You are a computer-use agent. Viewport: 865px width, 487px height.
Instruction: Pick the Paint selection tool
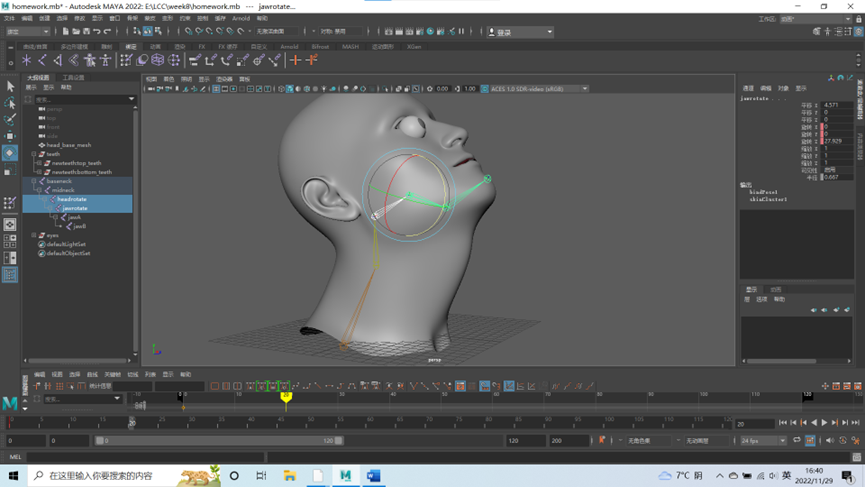pyautogui.click(x=10, y=120)
